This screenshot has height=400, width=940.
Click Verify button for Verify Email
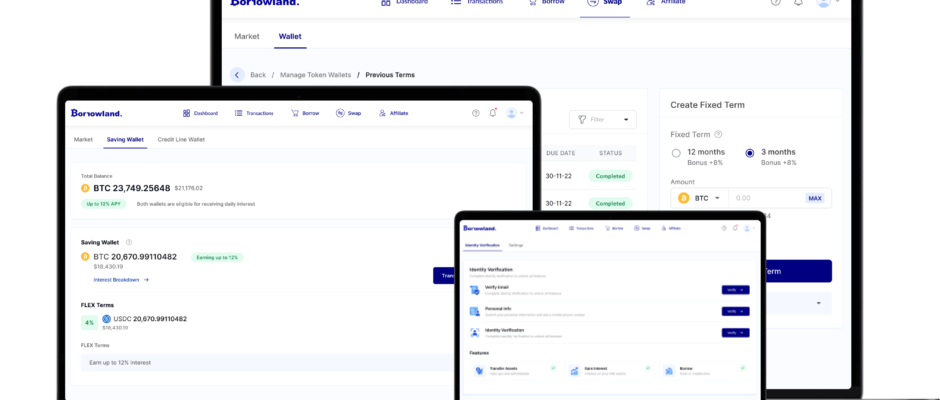tap(736, 290)
